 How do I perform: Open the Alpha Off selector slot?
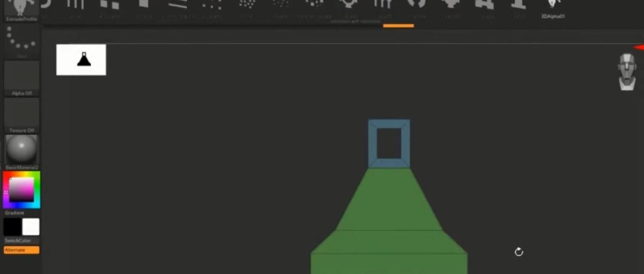click(x=21, y=77)
